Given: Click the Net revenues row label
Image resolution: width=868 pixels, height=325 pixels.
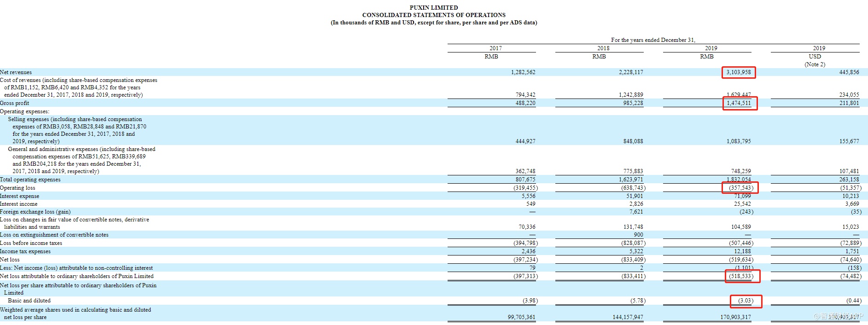Looking at the screenshot, I should coord(16,72).
